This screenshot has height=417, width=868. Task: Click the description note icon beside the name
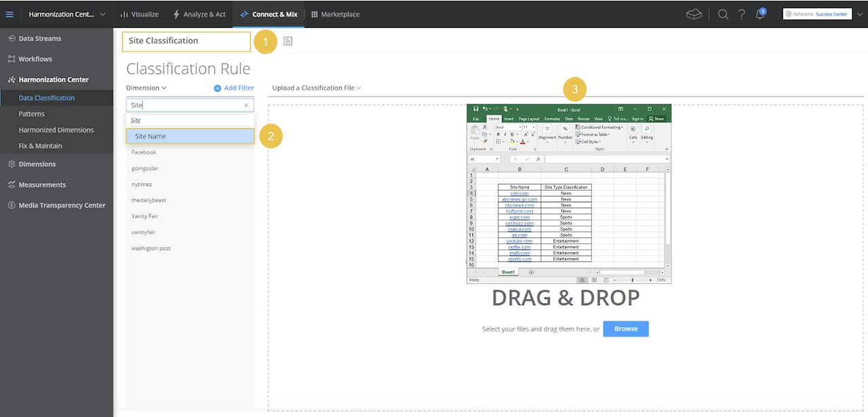tap(288, 41)
